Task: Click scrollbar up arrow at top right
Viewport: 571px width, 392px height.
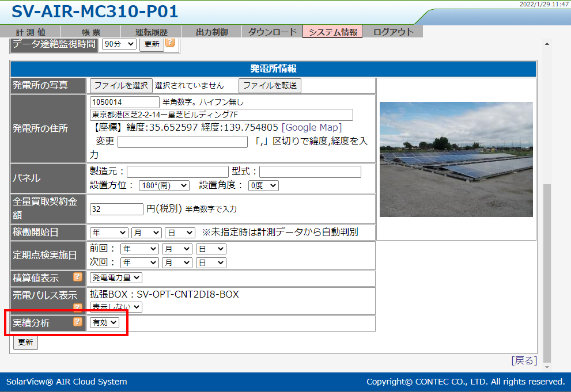Action: tap(547, 44)
